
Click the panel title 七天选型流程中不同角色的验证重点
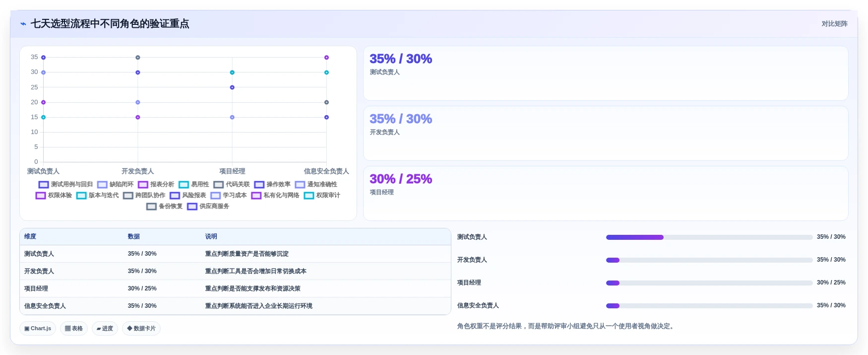click(x=110, y=24)
